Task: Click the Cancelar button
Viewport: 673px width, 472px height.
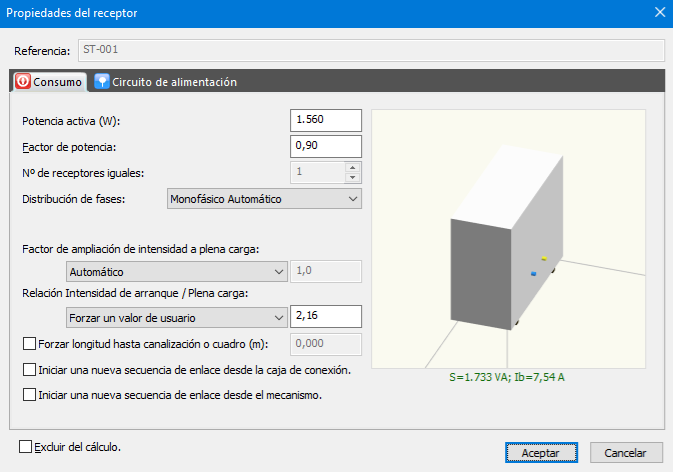Action: pos(626,453)
